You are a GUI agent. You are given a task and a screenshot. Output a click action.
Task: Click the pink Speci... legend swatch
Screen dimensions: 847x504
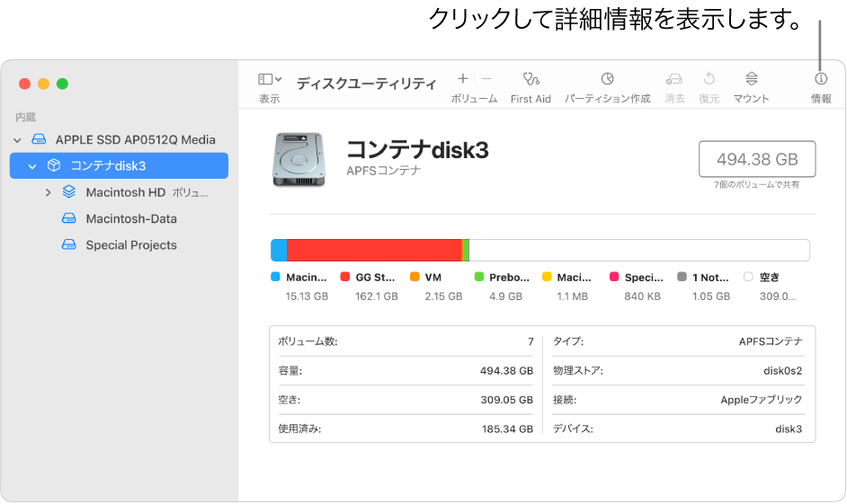coord(614,277)
